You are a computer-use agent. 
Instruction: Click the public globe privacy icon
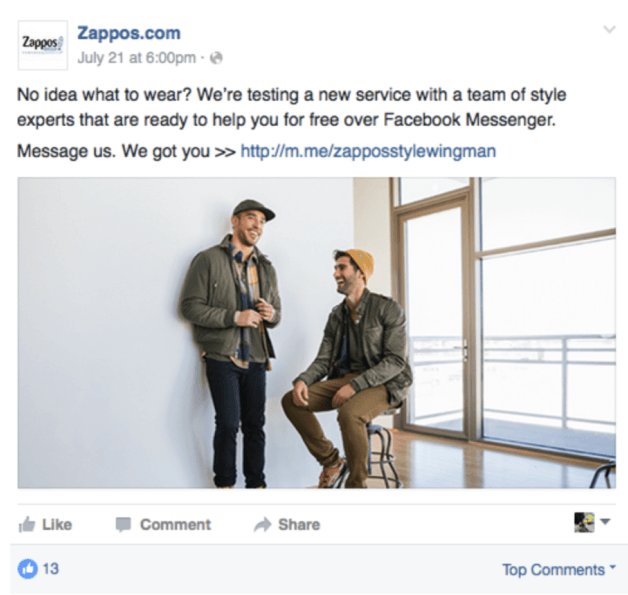click(x=216, y=58)
